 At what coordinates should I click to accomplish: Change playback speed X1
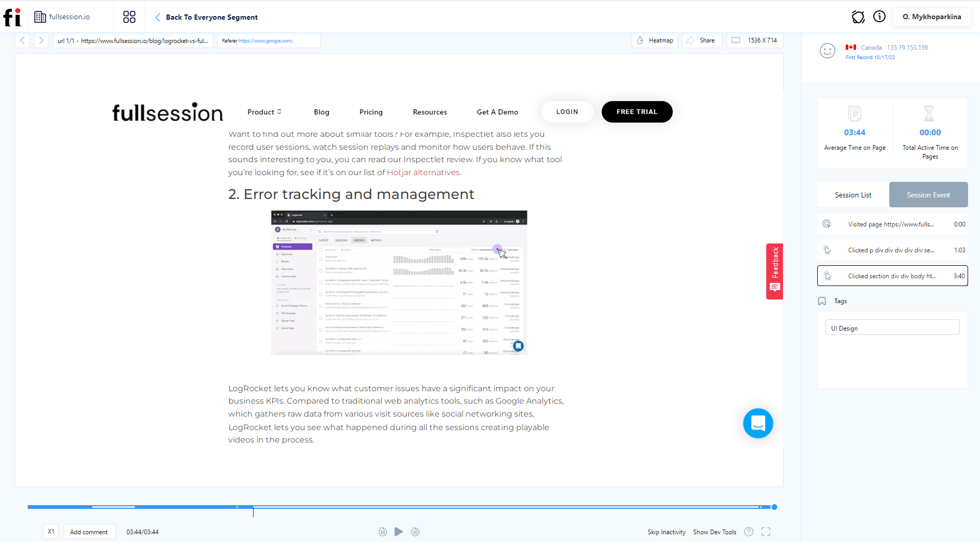(x=51, y=532)
